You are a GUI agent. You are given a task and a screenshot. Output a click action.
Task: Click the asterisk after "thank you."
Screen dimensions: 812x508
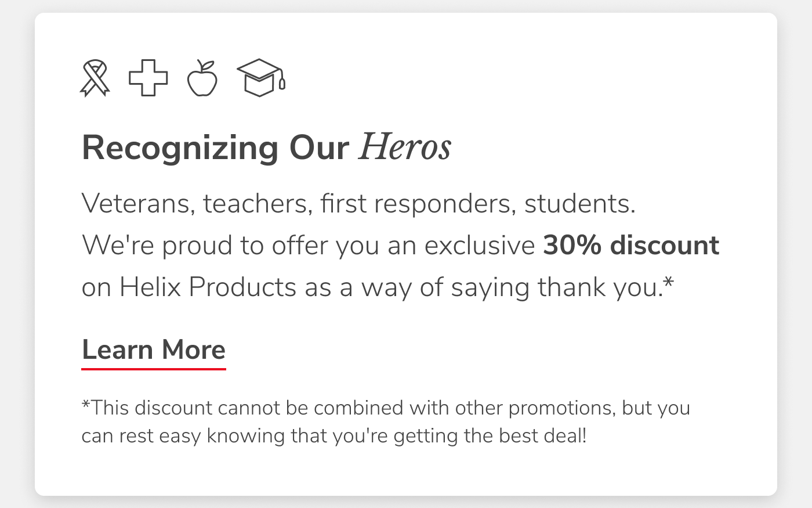click(x=669, y=283)
